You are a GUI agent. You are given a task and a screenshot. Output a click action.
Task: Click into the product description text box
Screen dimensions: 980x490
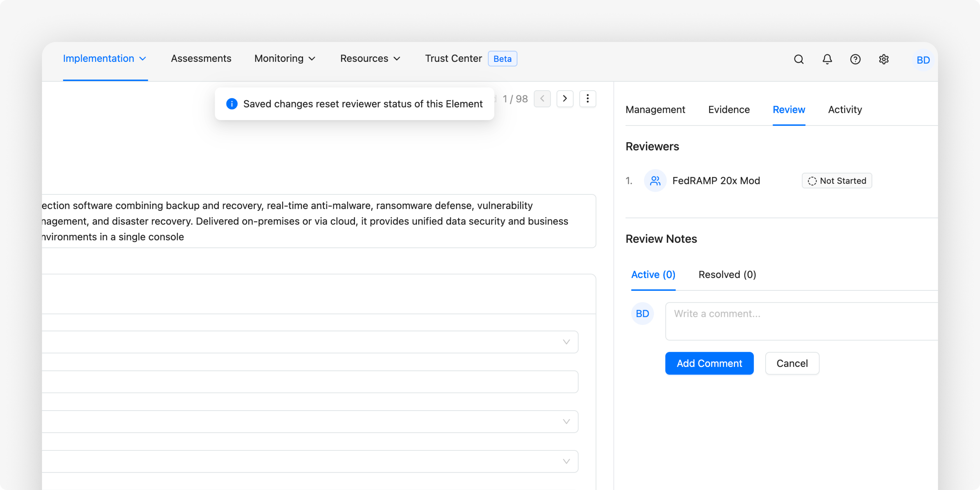(x=319, y=221)
